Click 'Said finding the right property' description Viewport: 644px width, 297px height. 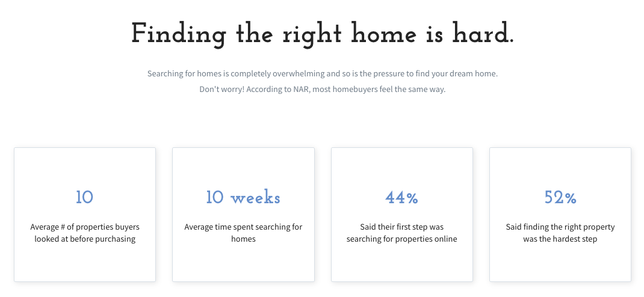pyautogui.click(x=560, y=233)
